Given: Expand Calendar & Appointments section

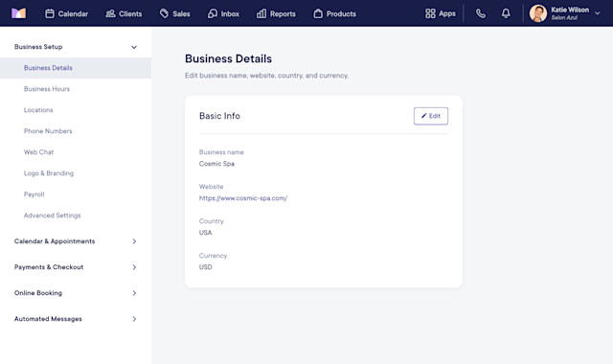Looking at the screenshot, I should 134,241.
